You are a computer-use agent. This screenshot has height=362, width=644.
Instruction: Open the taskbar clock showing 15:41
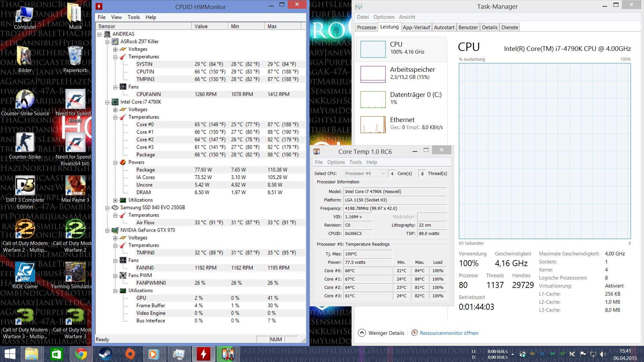[625, 354]
